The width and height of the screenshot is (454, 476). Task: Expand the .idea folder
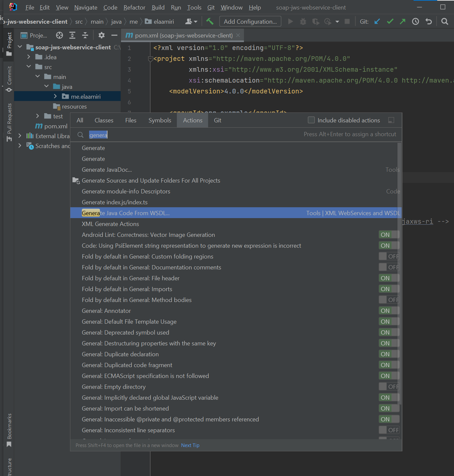[x=29, y=57]
